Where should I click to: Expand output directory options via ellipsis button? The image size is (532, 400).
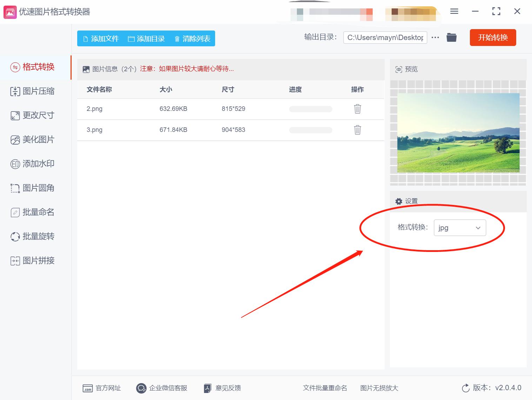coord(435,37)
